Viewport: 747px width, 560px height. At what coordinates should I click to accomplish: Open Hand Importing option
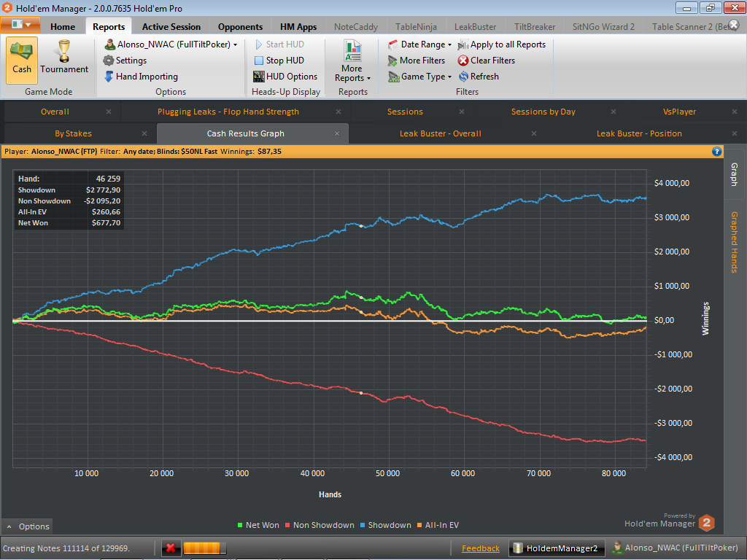[x=141, y=77]
